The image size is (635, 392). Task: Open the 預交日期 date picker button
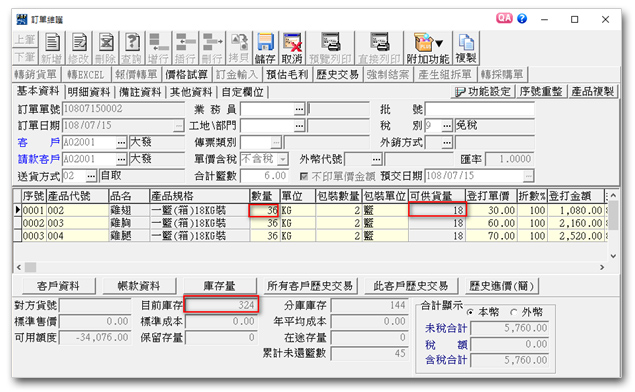[528, 176]
